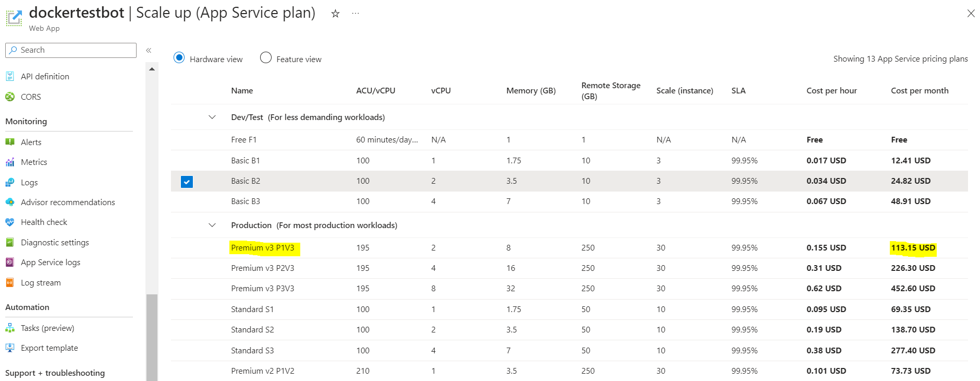Click the Cost per month column header
980x381 pixels.
920,90
